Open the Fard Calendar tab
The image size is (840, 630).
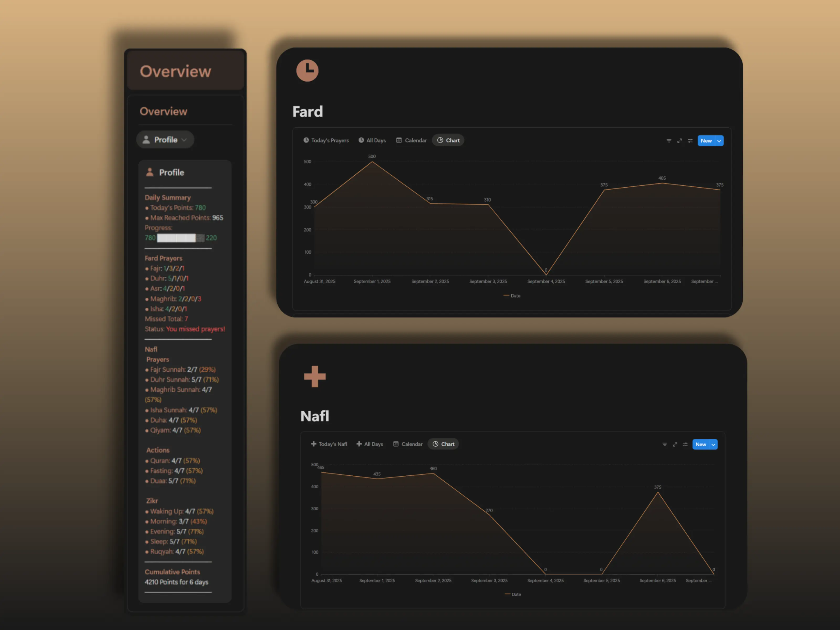pos(412,140)
